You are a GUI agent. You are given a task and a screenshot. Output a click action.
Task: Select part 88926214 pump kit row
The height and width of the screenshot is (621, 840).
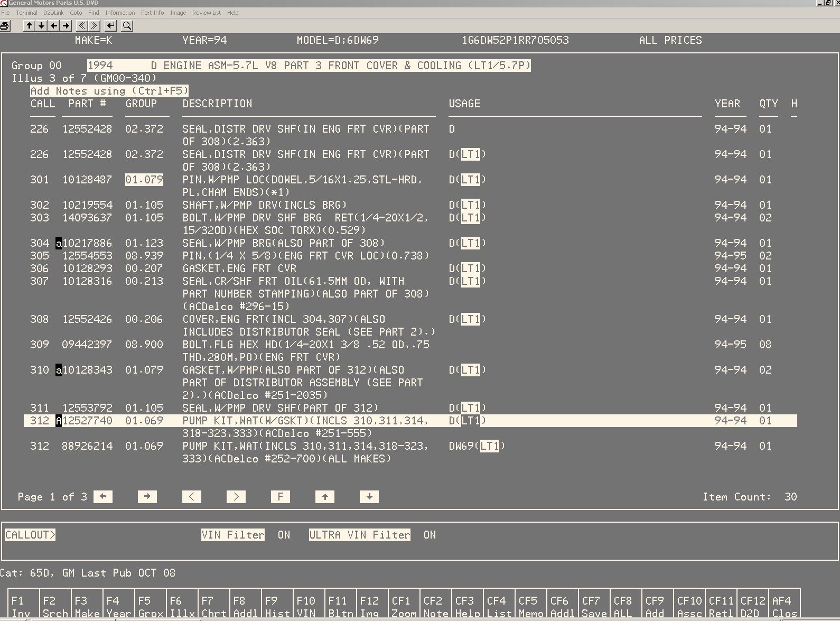click(87, 446)
